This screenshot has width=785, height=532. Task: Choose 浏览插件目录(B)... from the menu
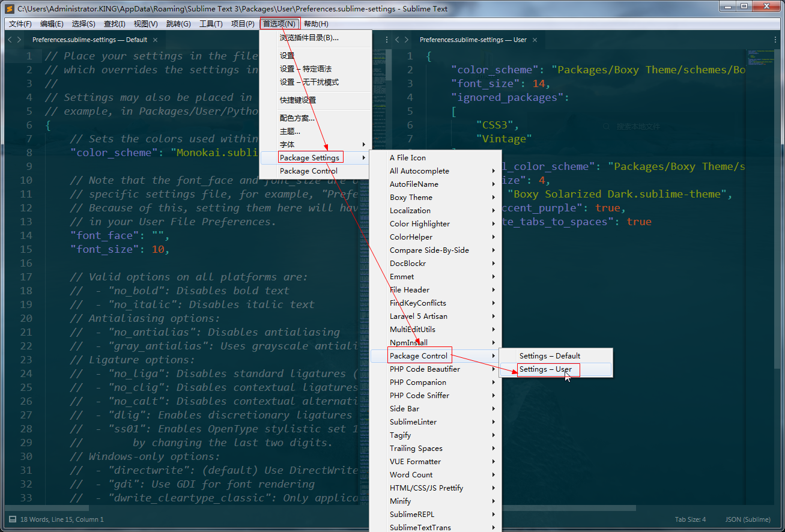(316, 37)
